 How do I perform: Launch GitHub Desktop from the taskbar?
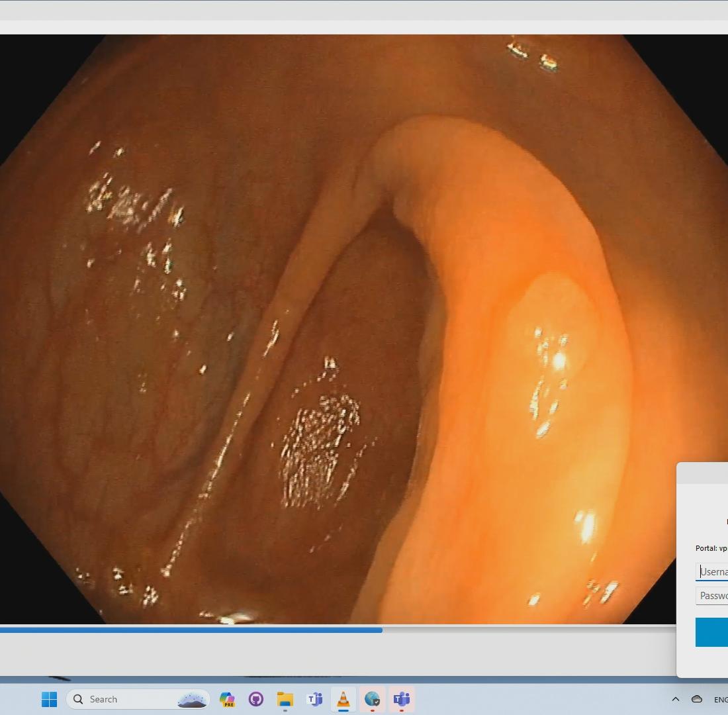click(x=256, y=699)
